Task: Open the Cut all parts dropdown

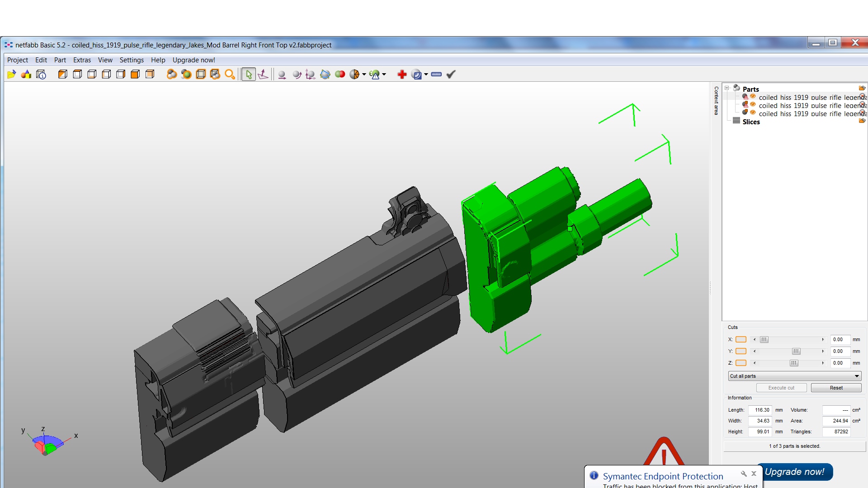Action: (795, 376)
